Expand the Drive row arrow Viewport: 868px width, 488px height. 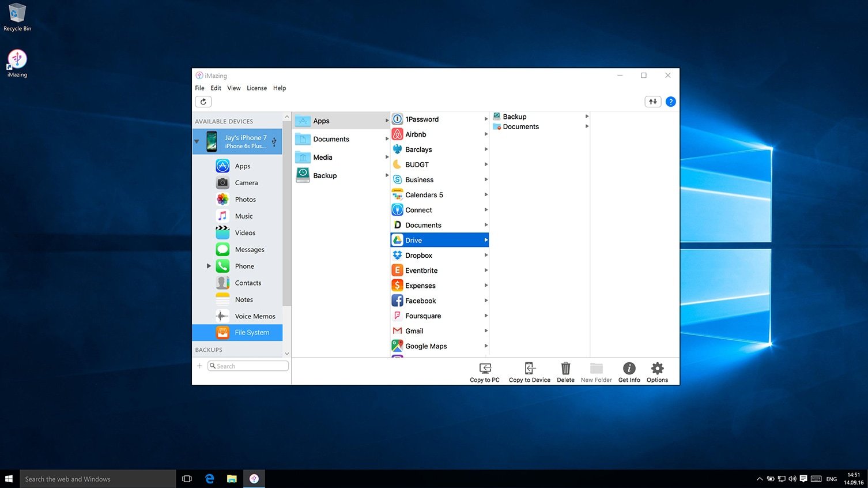click(486, 240)
